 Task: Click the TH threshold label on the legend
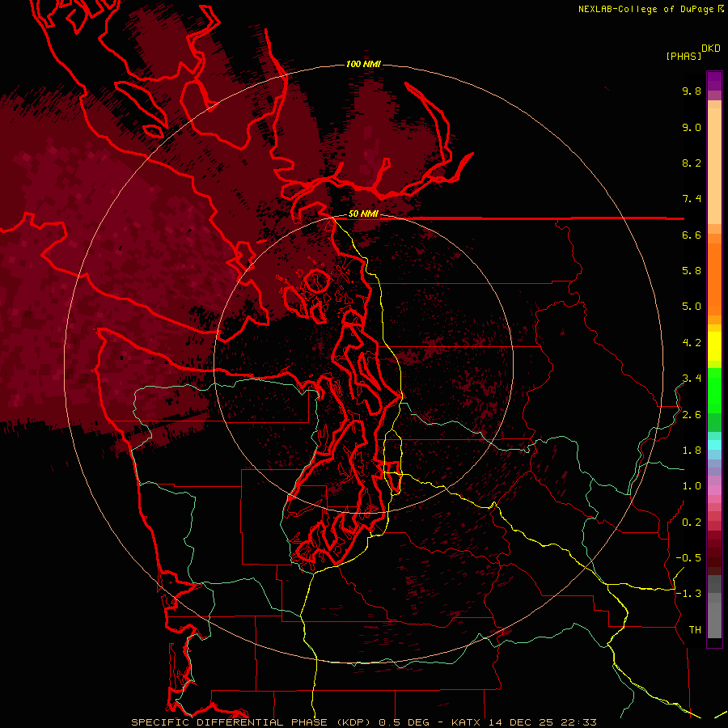(695, 630)
